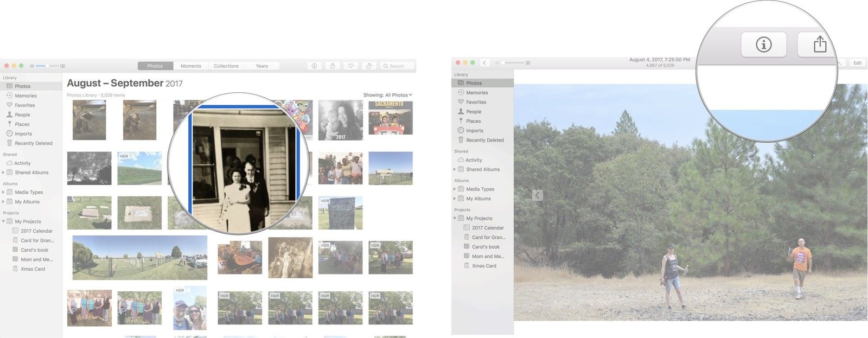This screenshot has width=868, height=338.
Task: Select the SACRAMENTO photo thumbnail
Action: coord(390,118)
